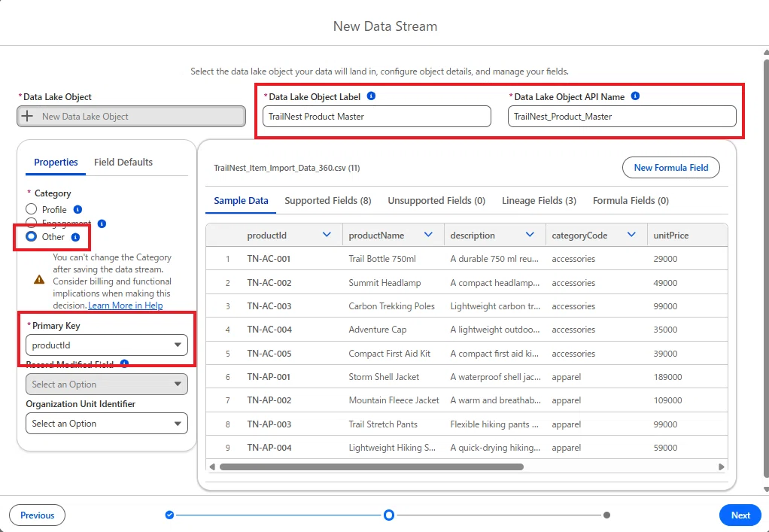Select the Profile category radio button
This screenshot has height=532, width=769.
click(x=32, y=209)
